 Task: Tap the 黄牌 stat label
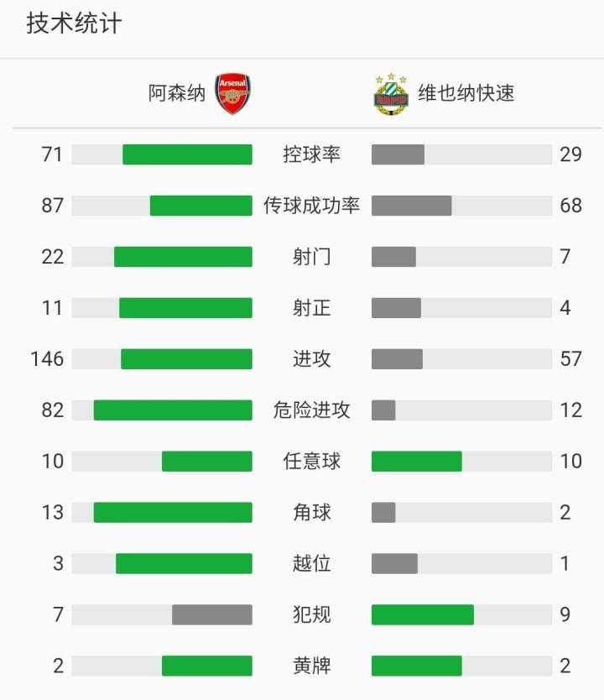pos(311,666)
